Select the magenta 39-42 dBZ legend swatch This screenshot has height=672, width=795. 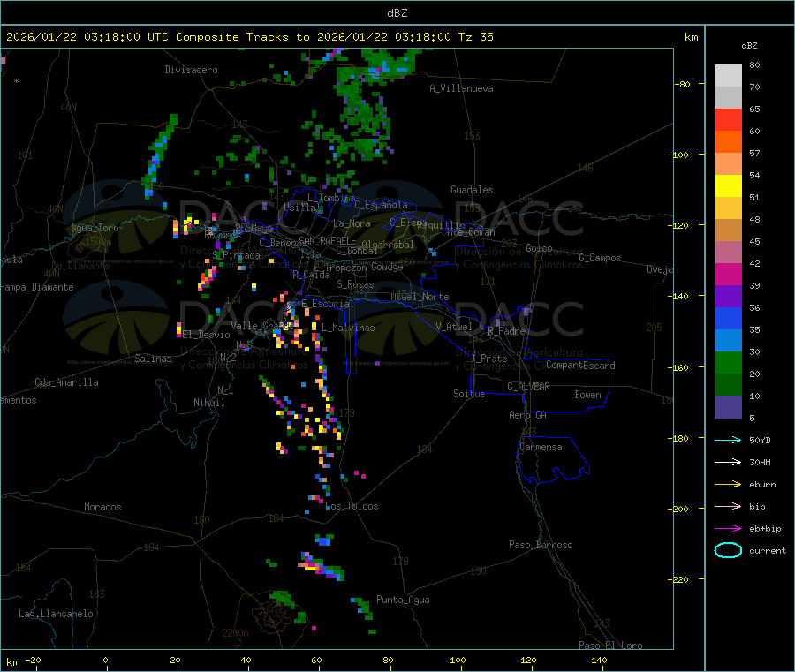pyautogui.click(x=728, y=274)
